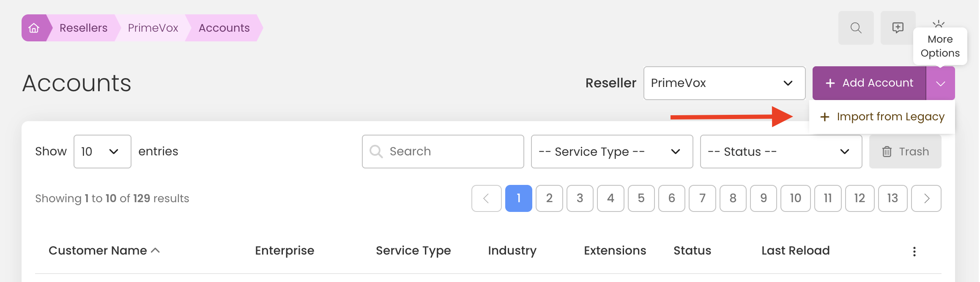Screen dimensions: 980x282
Task: Open the table column options kebab menu
Action: 914,252
